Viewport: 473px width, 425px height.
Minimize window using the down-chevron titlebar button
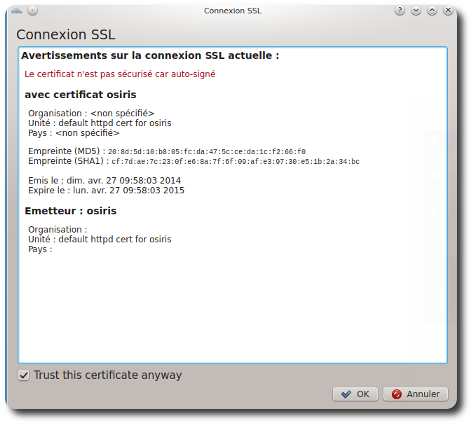pyautogui.click(x=416, y=11)
